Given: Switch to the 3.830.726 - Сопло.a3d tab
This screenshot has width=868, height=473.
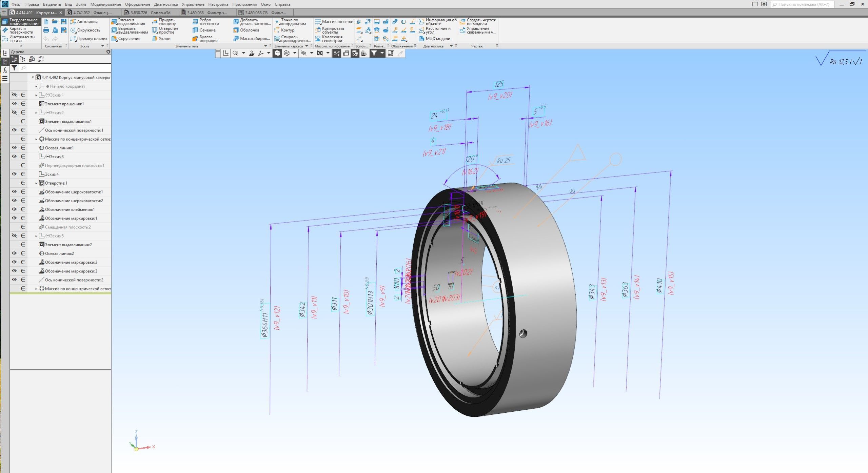Looking at the screenshot, I should coord(150,13).
